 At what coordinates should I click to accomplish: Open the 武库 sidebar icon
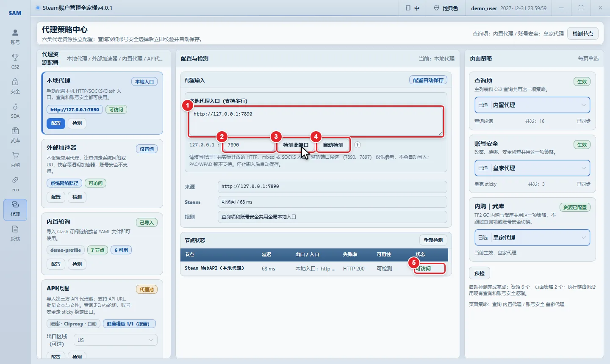tap(15, 135)
